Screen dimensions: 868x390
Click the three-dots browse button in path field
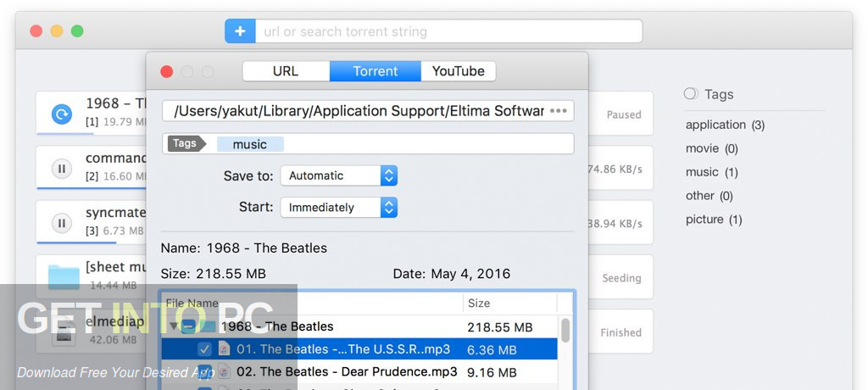(x=558, y=111)
